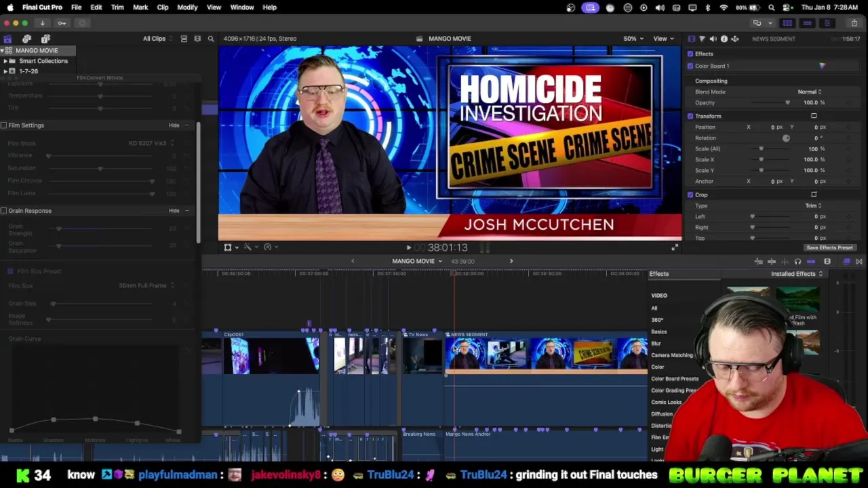Open the File menu
This screenshot has width=868, height=488.
(76, 7)
